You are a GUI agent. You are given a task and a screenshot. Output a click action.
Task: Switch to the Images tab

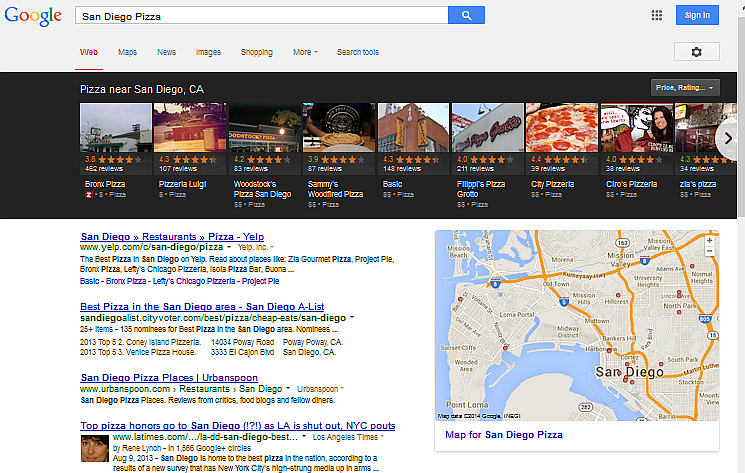click(208, 52)
